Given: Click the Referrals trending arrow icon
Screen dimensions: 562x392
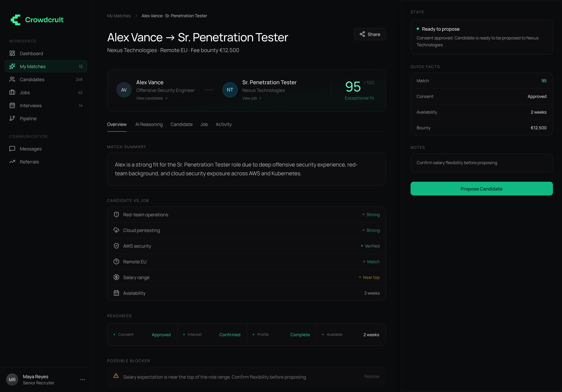Looking at the screenshot, I should tap(12, 162).
